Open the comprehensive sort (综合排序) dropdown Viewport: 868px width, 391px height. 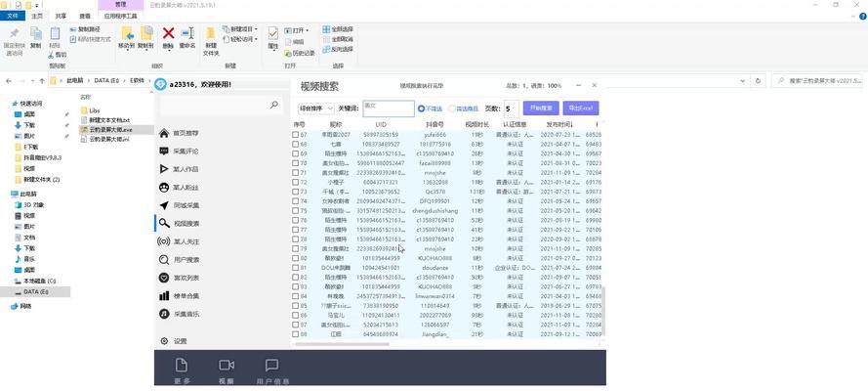click(316, 109)
